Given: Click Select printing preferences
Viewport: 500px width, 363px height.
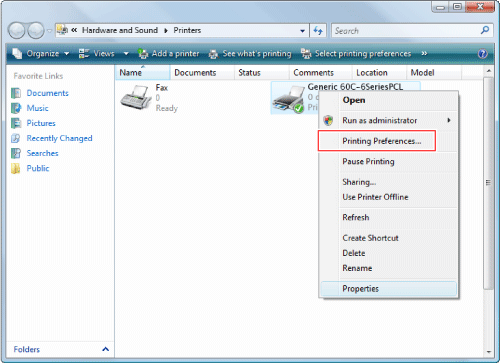Looking at the screenshot, I should pos(356,54).
